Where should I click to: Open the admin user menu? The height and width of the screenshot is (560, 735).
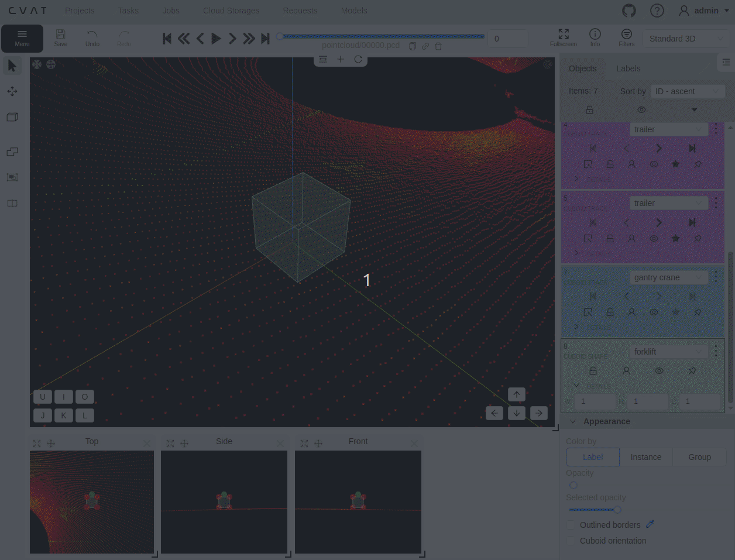(x=704, y=11)
